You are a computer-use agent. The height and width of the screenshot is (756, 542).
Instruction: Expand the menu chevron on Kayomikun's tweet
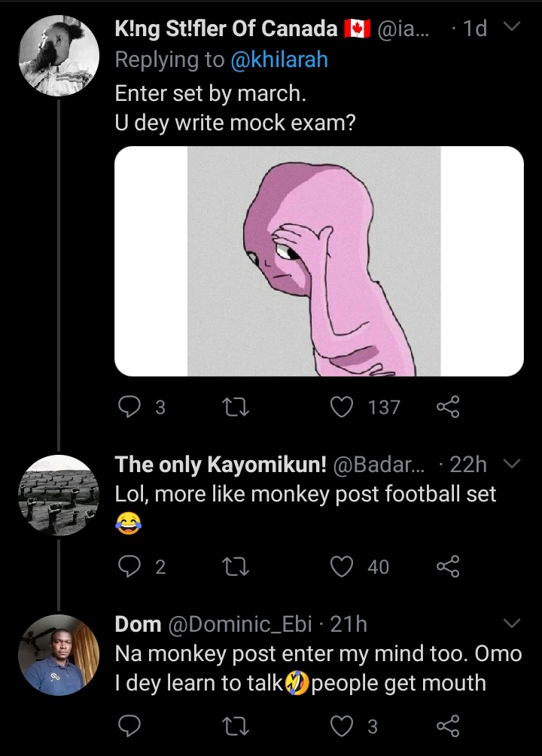click(511, 464)
